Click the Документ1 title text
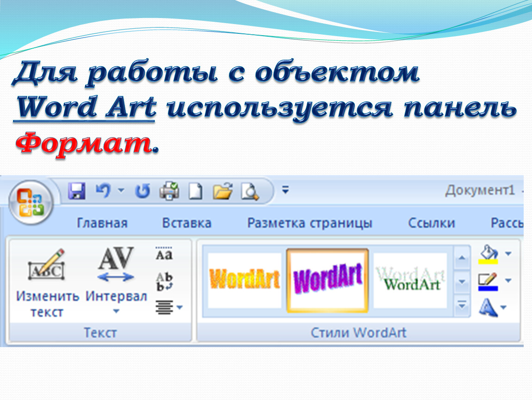Screen dimensions: 532x400 coord(480,190)
